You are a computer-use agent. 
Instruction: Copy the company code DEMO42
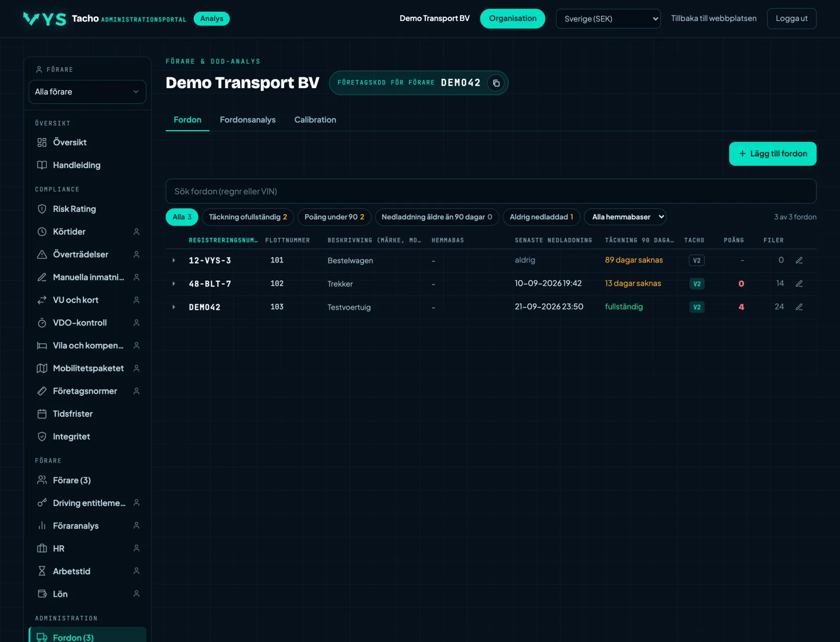[496, 83]
